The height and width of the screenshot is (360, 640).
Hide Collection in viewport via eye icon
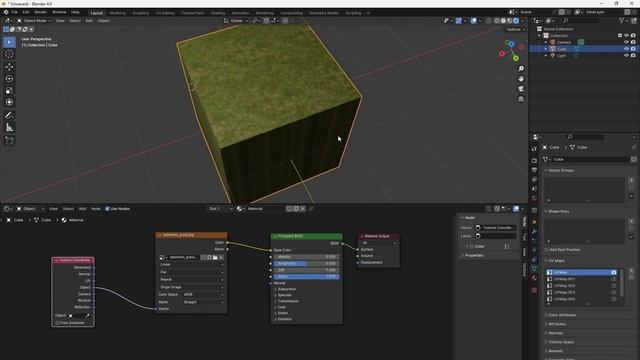click(626, 36)
